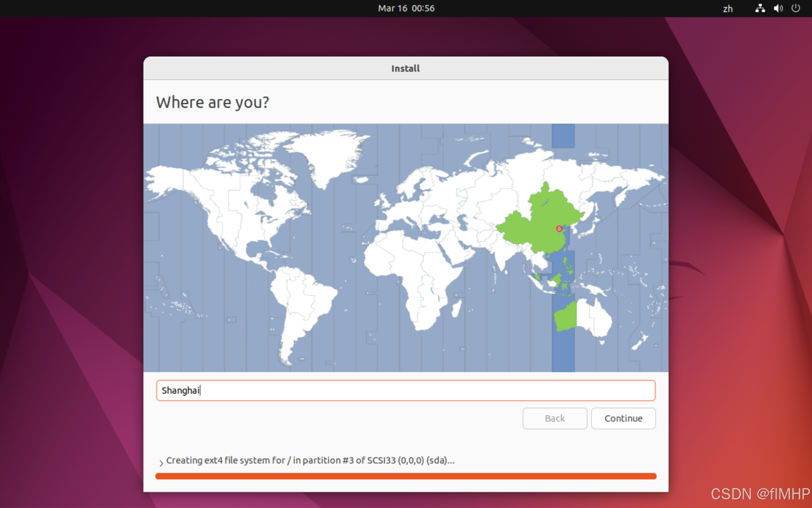Click the network connection icon in top bar
Image resolution: width=812 pixels, height=508 pixels.
point(760,8)
